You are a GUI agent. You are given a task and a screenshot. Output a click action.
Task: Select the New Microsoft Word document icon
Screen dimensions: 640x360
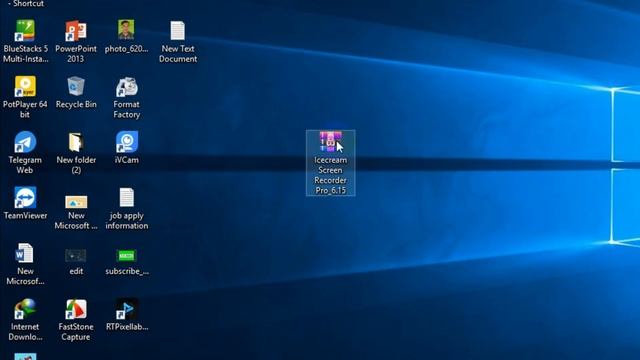coord(24,253)
